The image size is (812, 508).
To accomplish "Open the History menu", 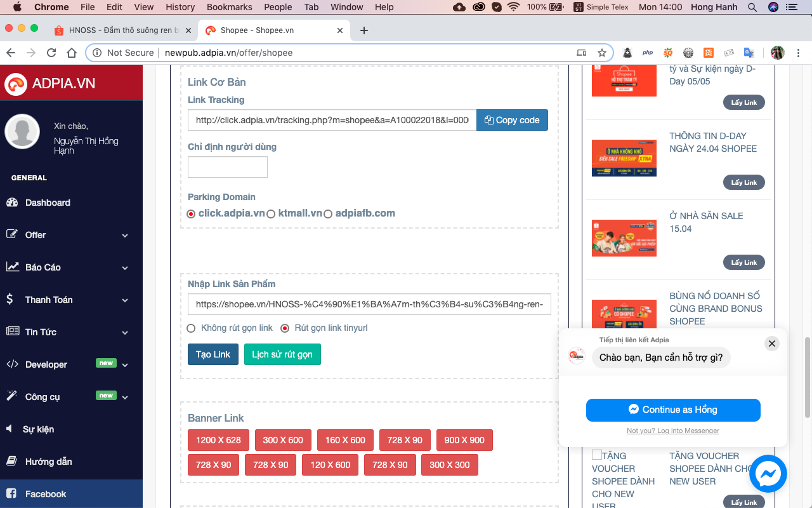I will click(x=180, y=7).
